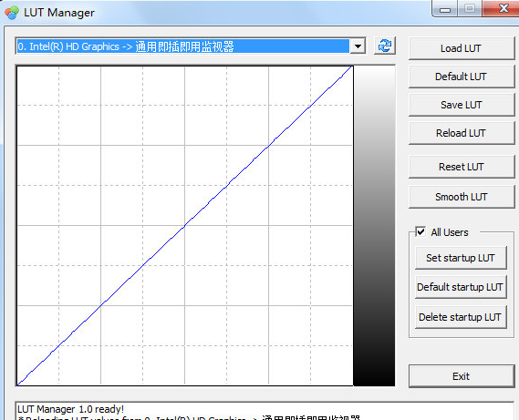Toggle the All Users checkbox

(x=420, y=231)
